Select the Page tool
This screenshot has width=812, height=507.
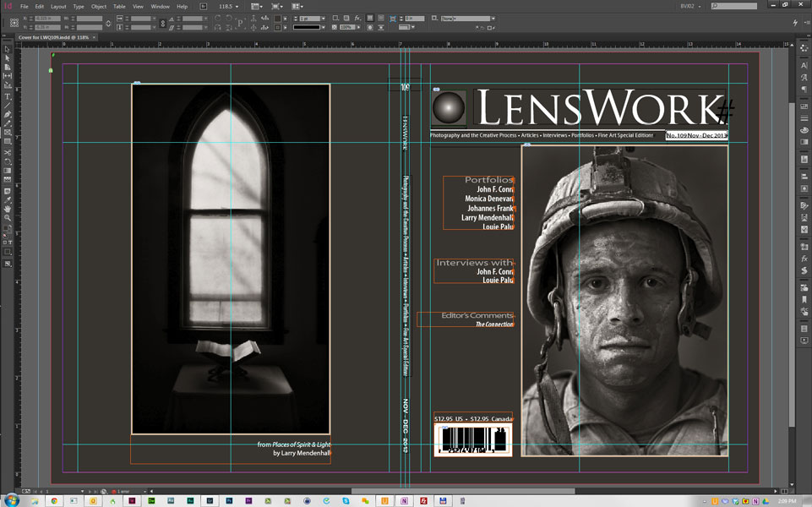[8, 67]
